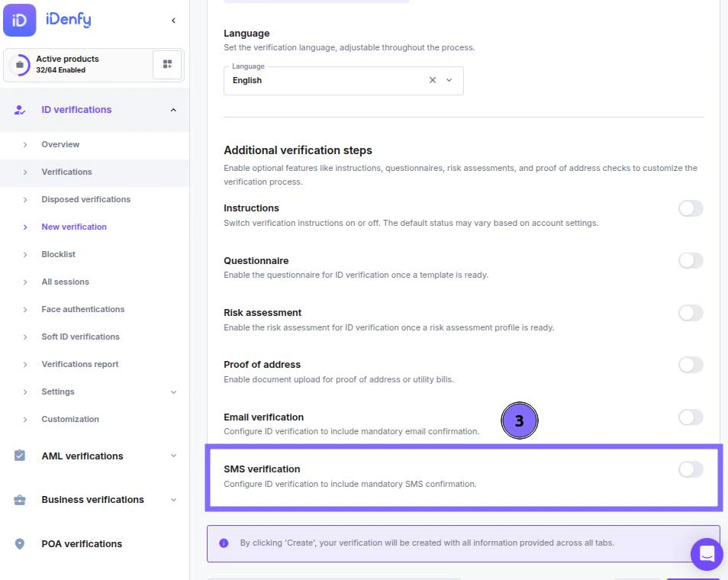Click the 'SMS verification' label

click(x=262, y=469)
